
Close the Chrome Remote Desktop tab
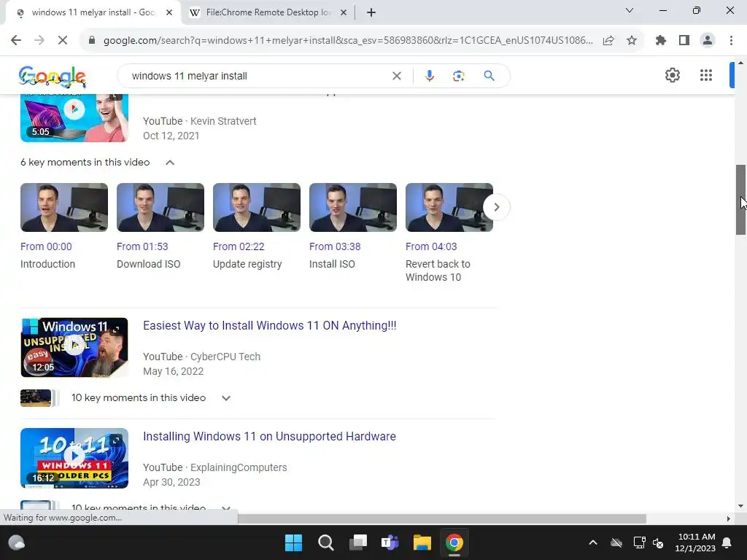(x=344, y=12)
